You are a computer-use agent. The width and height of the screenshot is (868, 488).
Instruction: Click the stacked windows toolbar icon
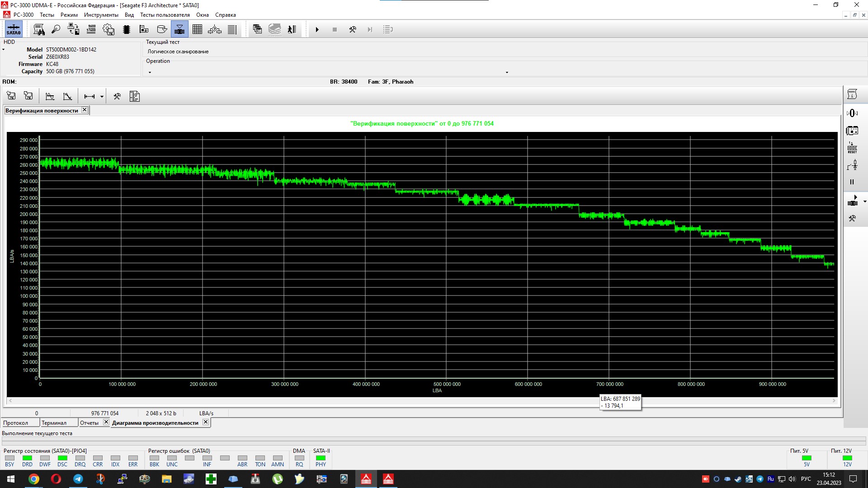[x=257, y=29]
